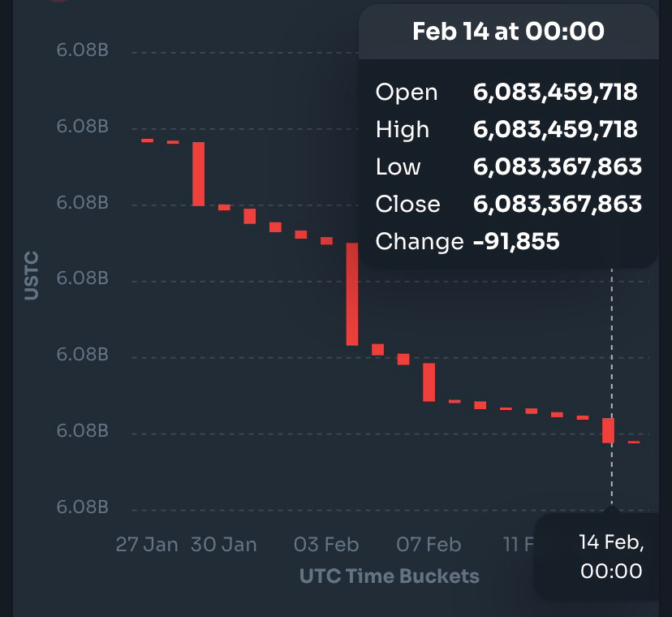Select the Low value 6,083,367,863
The image size is (672, 617).
point(558,166)
